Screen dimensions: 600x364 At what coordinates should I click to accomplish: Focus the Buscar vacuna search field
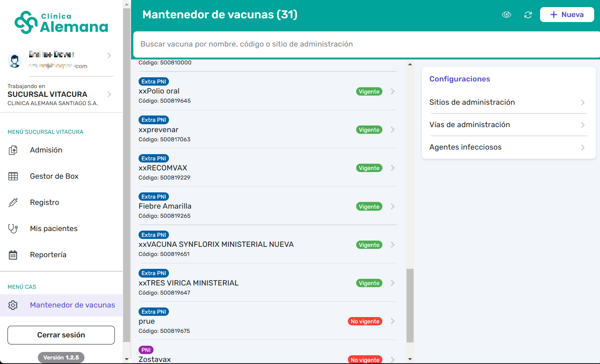[366, 44]
